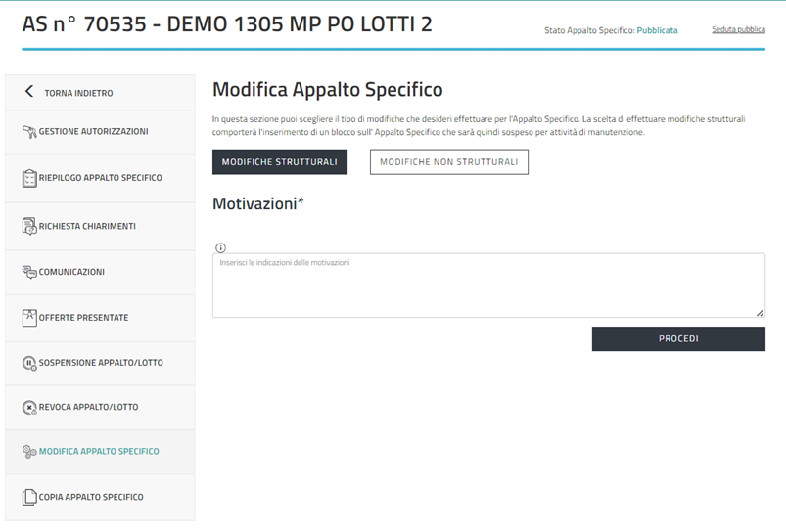Select Modifiche Strutturali option
Viewport: 786px width, 532px height.
pos(280,162)
